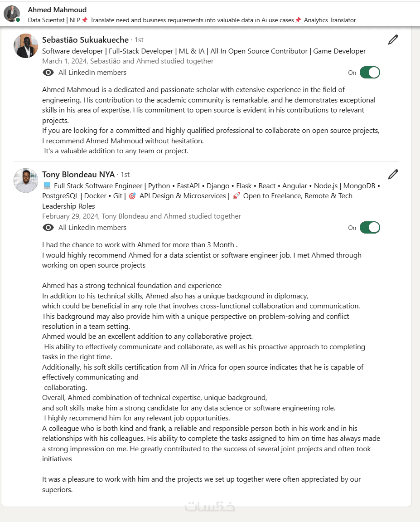The height and width of the screenshot is (522, 420).
Task: Disable the On switch for Tony's recommendation
Action: click(369, 228)
